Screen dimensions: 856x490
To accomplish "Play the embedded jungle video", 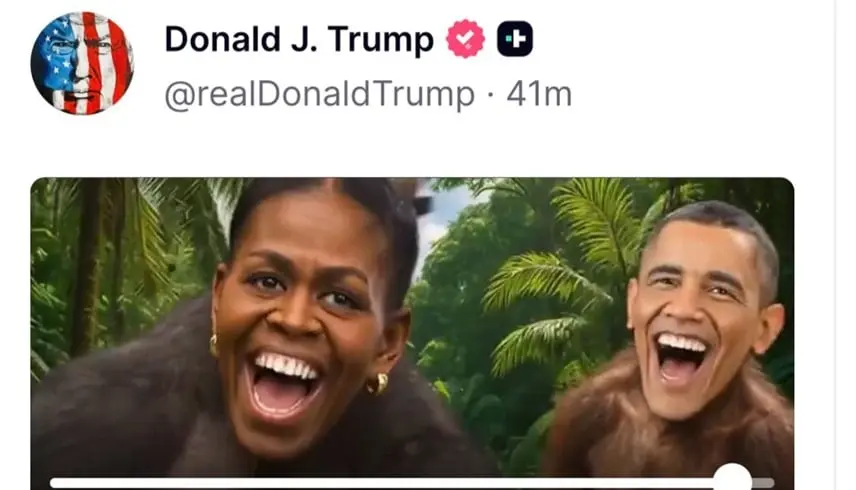I will pos(412,333).
